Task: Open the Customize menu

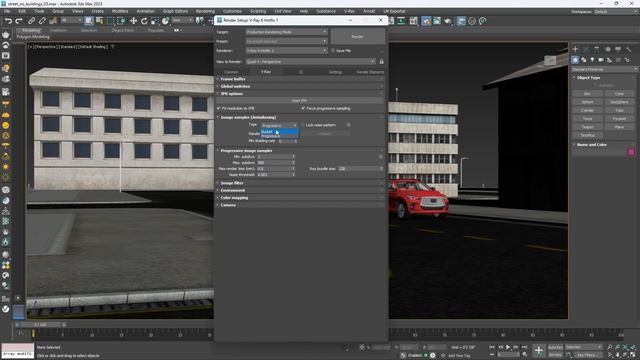Action: (232, 11)
